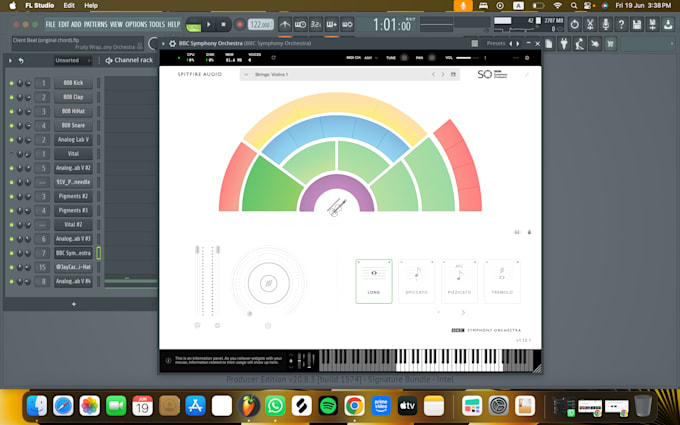Image resolution: width=680 pixels, height=425 pixels.
Task: Open the VIEW menu in FL Studio toolbar
Action: (x=116, y=24)
